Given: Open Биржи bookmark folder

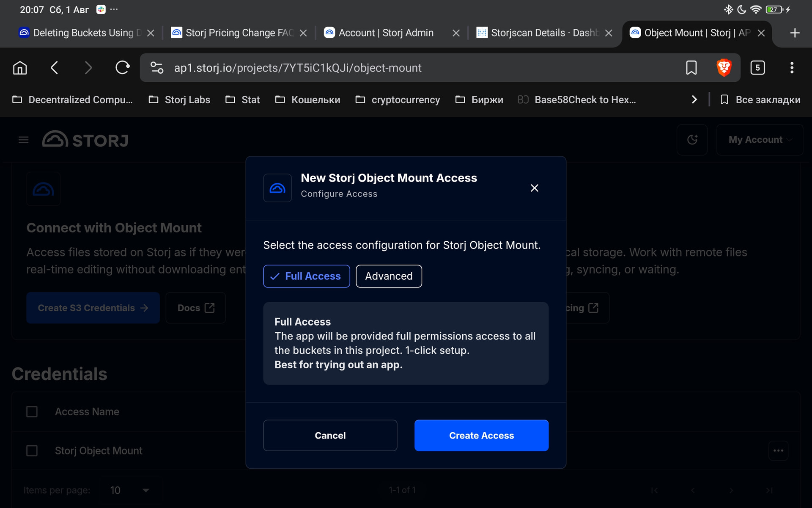Looking at the screenshot, I should [479, 99].
